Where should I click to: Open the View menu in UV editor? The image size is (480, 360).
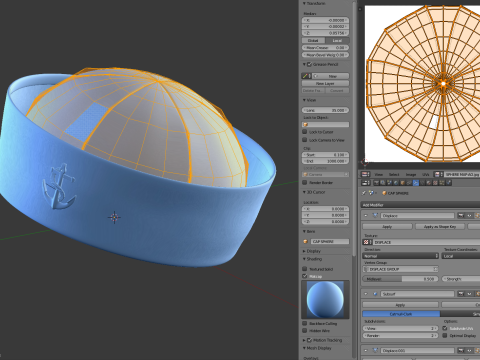379,174
